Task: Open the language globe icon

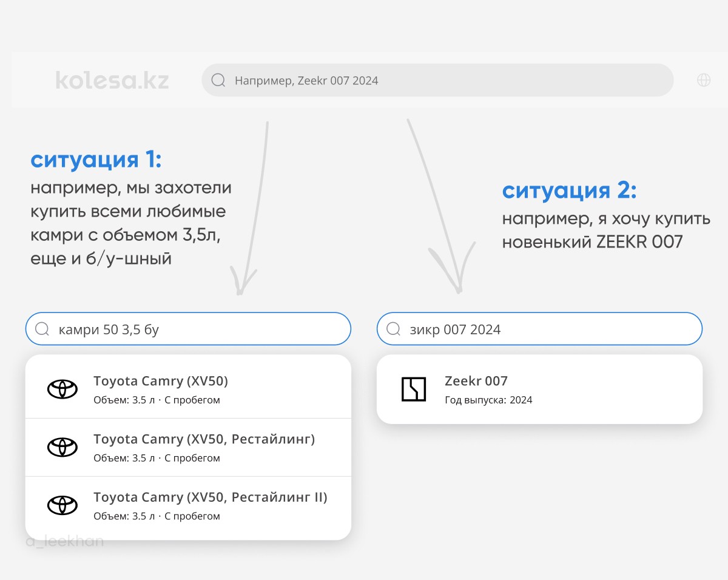Action: point(704,80)
